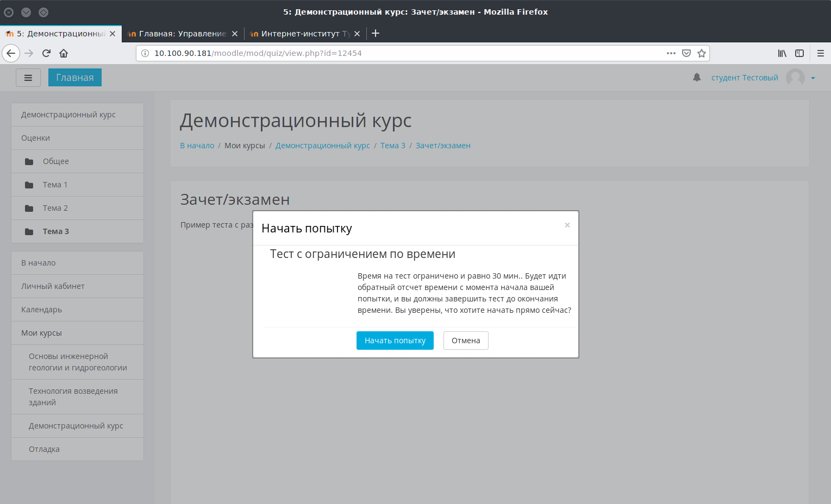Open the page actions three-dot menu
Image resolution: width=831 pixels, height=504 pixels.
tap(671, 53)
